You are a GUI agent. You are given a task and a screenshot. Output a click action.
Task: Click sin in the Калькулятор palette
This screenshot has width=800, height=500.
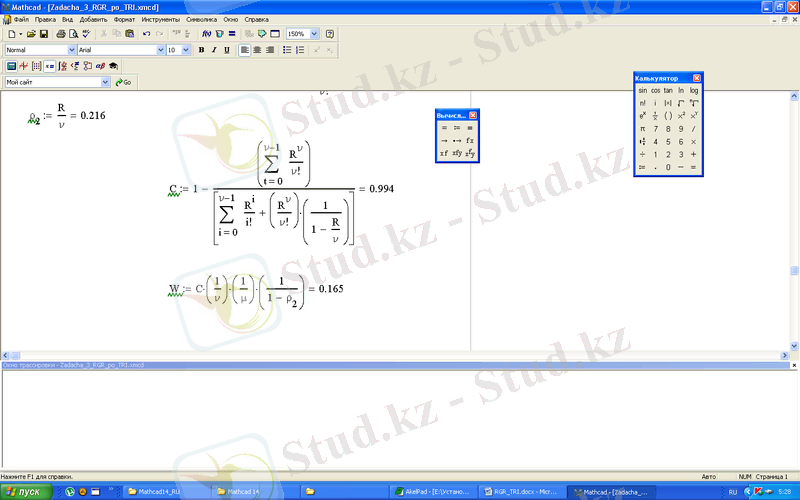[642, 90]
